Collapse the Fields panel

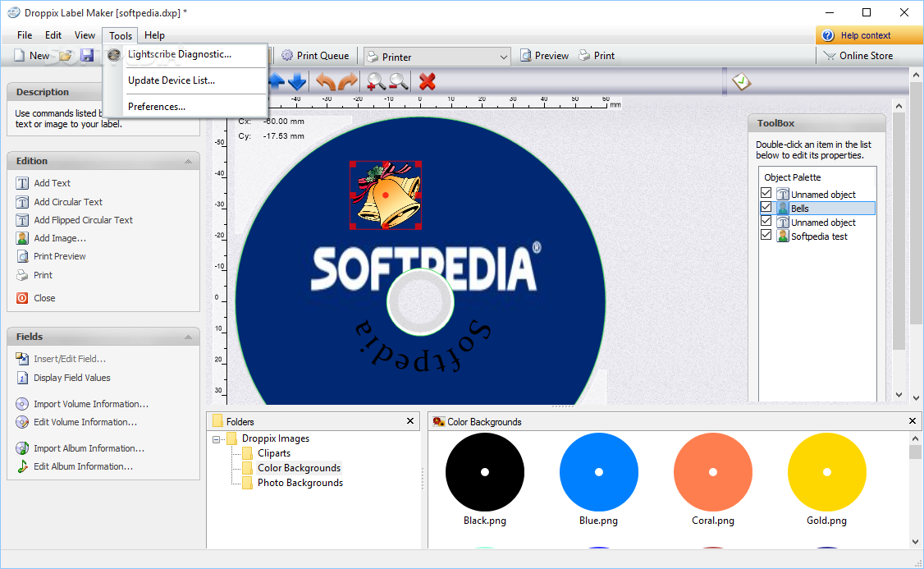tap(188, 337)
